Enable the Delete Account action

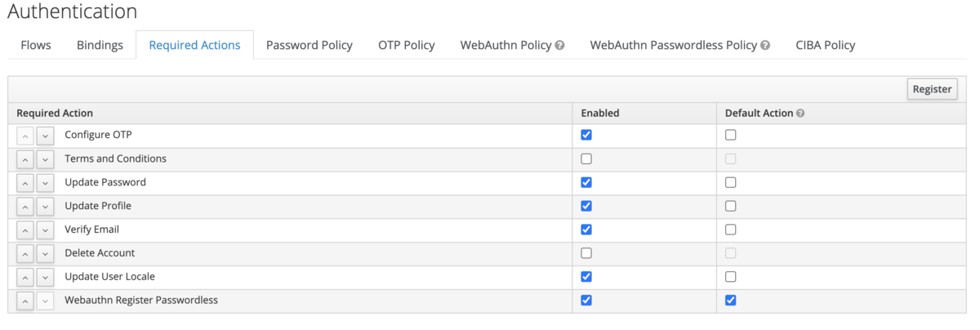(586, 253)
